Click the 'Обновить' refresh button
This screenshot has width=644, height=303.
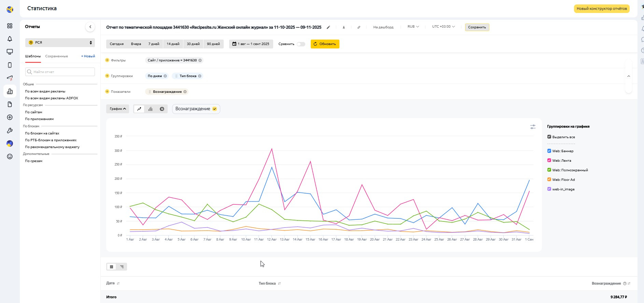coord(325,44)
